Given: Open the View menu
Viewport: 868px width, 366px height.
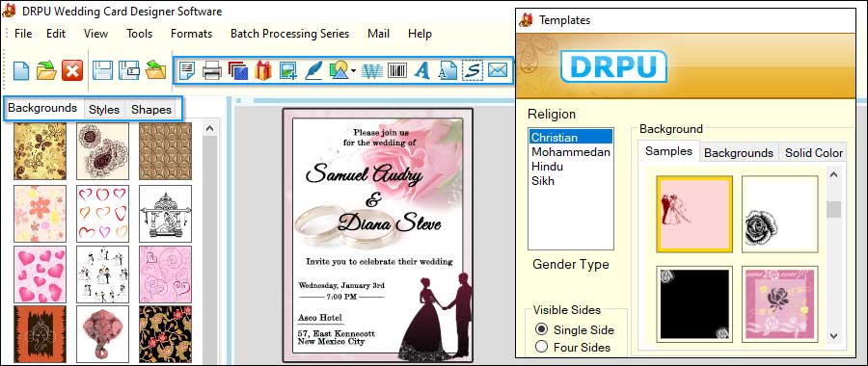Looking at the screenshot, I should tap(95, 34).
